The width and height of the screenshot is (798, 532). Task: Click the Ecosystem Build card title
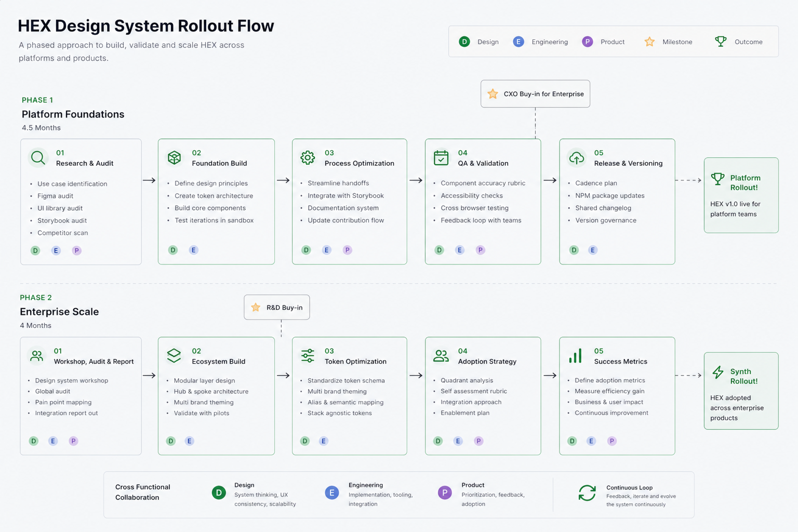click(x=218, y=361)
